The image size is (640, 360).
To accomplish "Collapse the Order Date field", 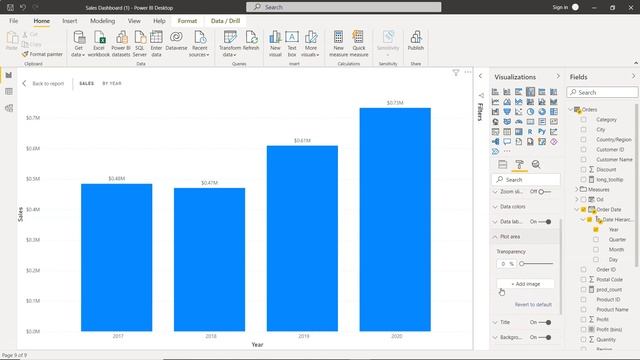I will [x=577, y=209].
